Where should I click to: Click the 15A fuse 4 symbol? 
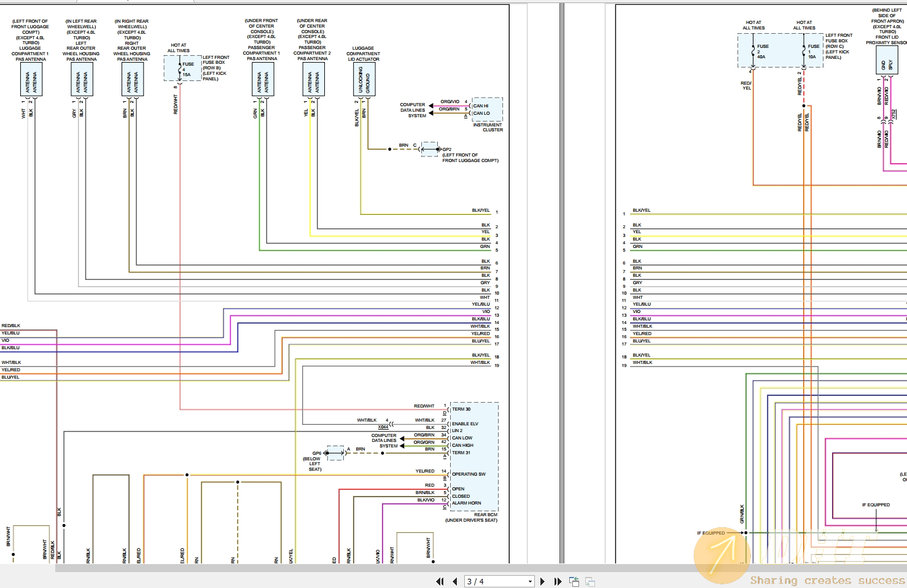click(179, 68)
